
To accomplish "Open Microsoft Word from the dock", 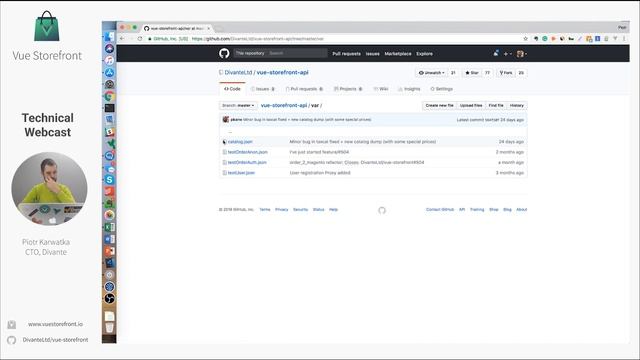I will tap(109, 239).
